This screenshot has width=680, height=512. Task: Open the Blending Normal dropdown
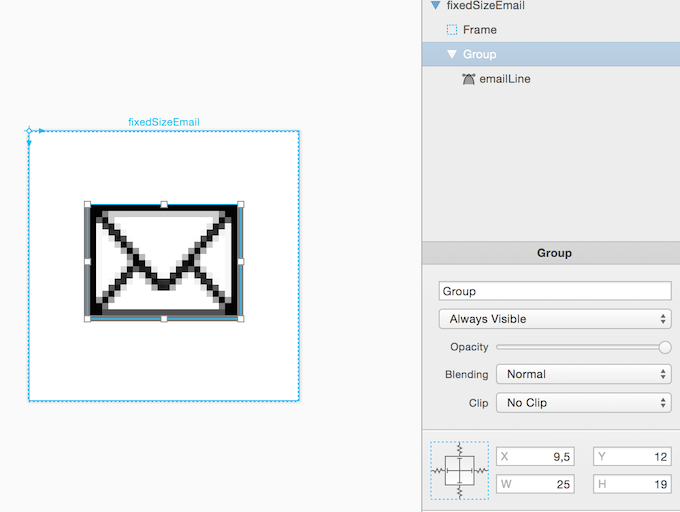(x=584, y=374)
